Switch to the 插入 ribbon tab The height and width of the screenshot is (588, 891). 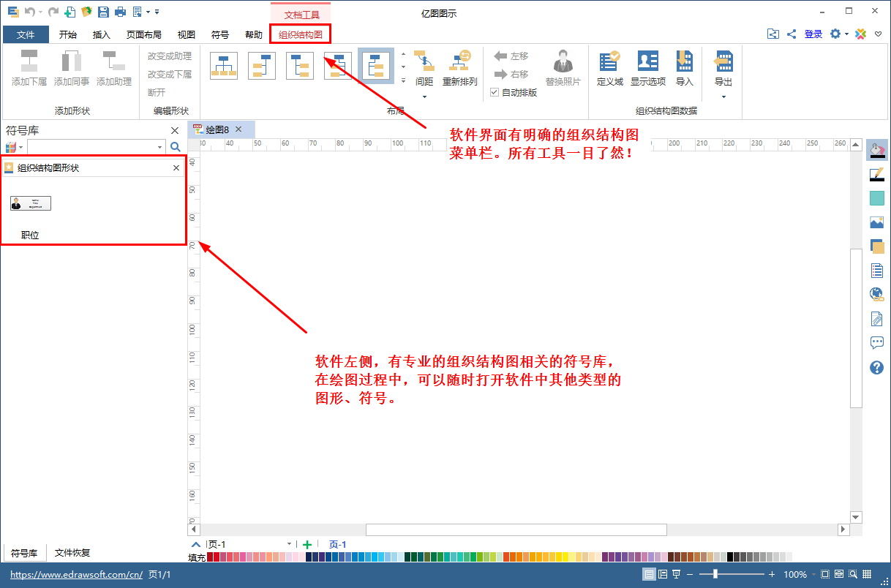point(102,34)
